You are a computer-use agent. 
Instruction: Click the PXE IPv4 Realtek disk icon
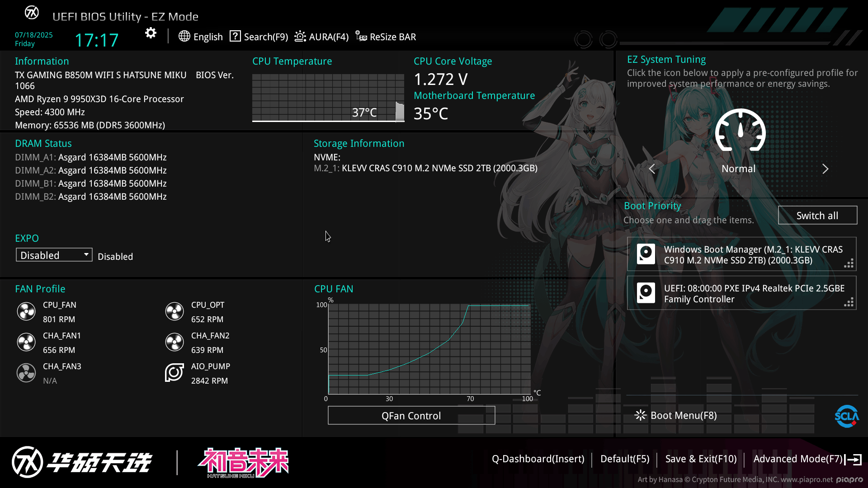tap(646, 293)
